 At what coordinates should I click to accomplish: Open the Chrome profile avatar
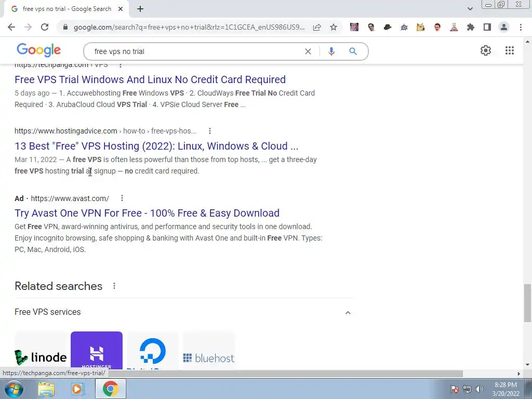click(x=504, y=27)
